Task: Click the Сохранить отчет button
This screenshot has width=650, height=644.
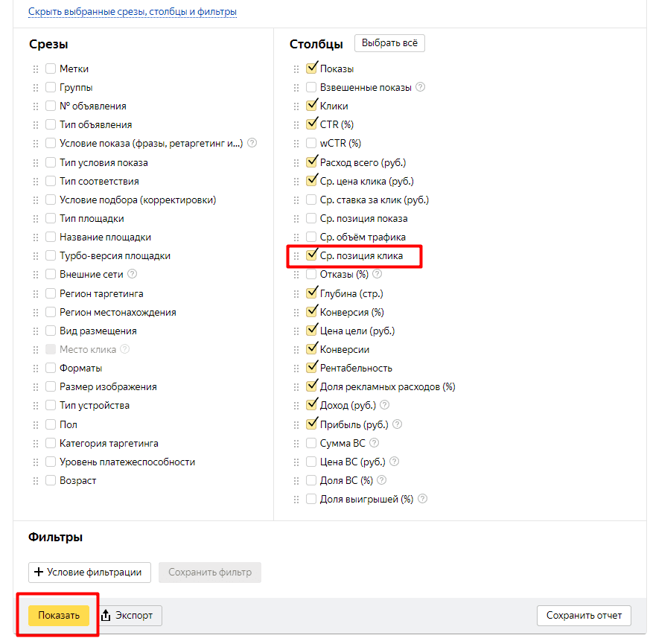Action: [x=584, y=616]
